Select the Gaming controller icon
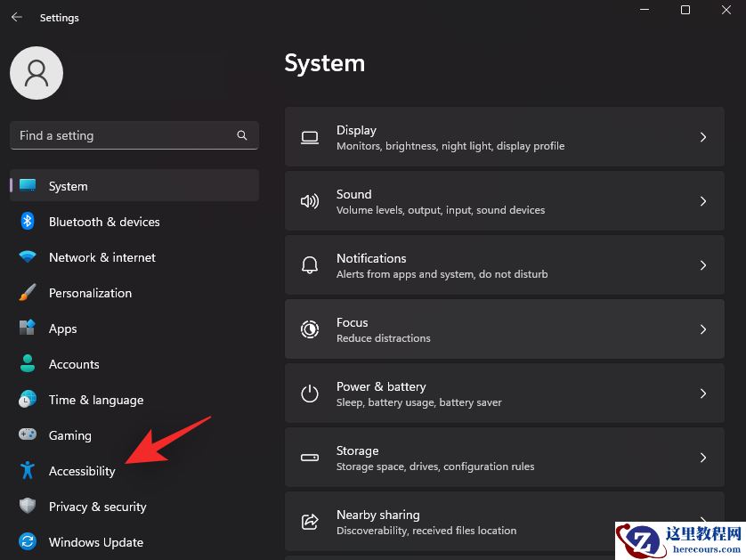The height and width of the screenshot is (560, 746). 28,435
